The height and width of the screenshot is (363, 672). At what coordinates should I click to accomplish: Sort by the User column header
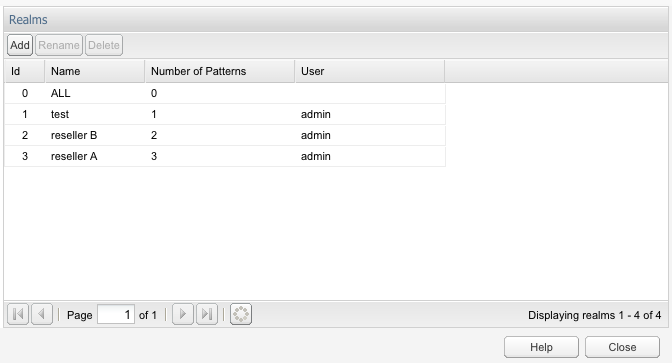pyautogui.click(x=370, y=71)
